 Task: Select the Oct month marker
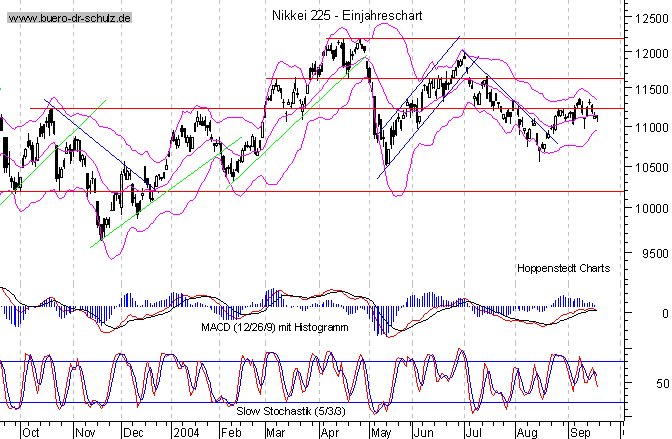click(32, 432)
